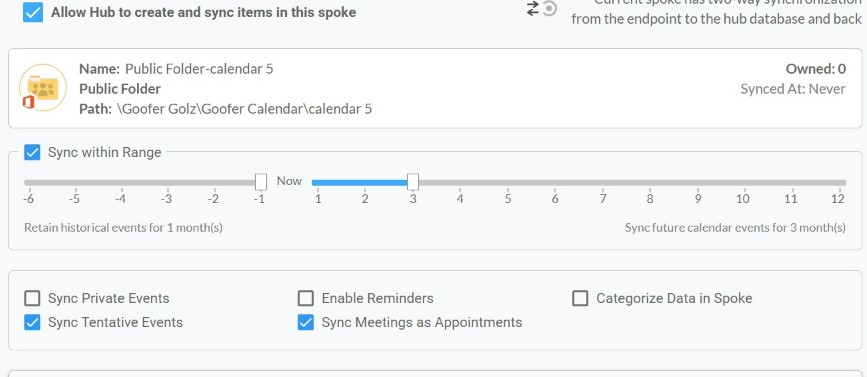Set future sync range to 6 months on slider
The image size is (867, 377).
pos(555,182)
